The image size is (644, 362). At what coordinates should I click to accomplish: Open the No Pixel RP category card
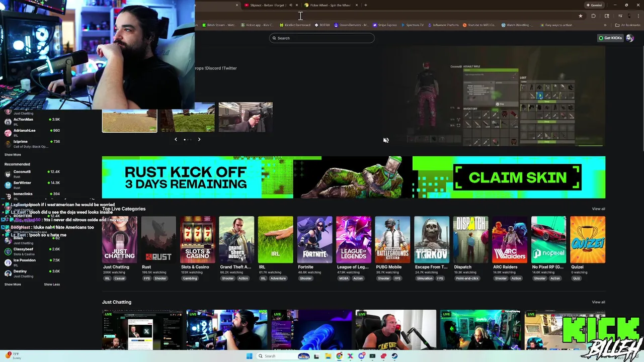pyautogui.click(x=549, y=240)
